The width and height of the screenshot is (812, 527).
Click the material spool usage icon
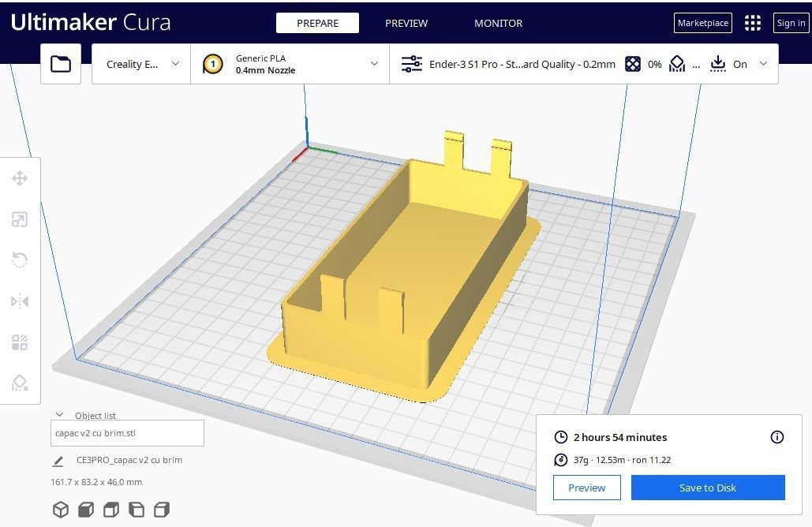coord(561,460)
